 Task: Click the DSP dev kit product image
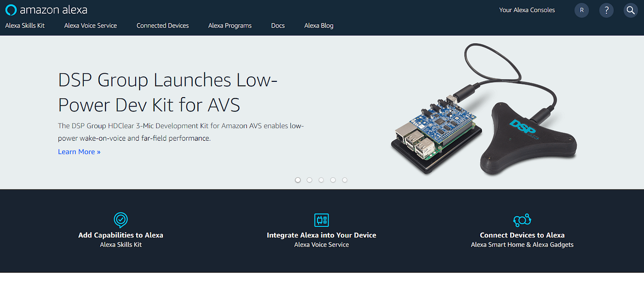click(483, 108)
